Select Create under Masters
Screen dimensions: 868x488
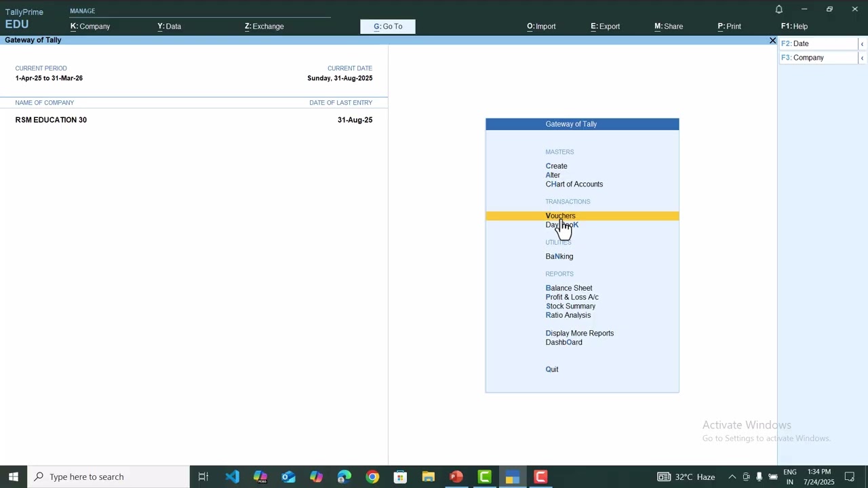pyautogui.click(x=557, y=166)
